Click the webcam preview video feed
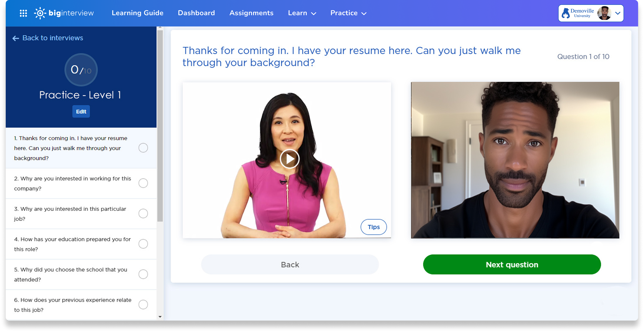 pos(515,160)
